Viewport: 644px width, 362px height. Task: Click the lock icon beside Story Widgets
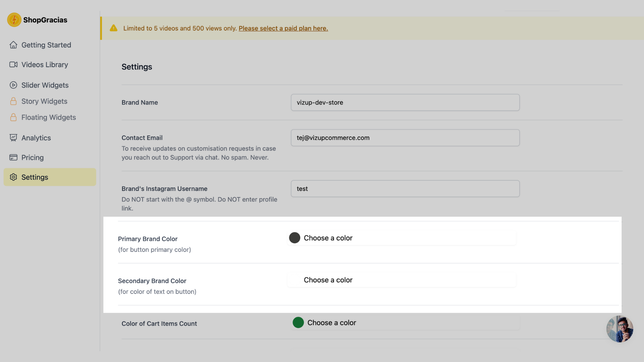13,101
